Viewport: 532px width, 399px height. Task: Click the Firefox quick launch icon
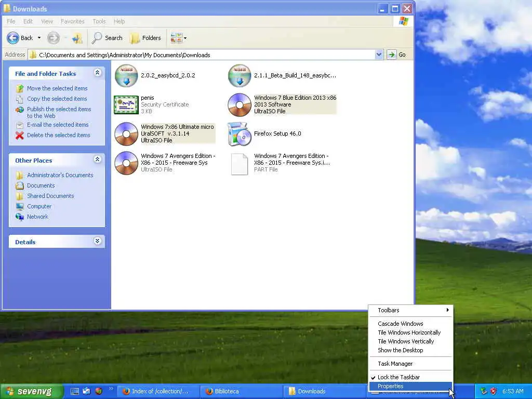[99, 391]
